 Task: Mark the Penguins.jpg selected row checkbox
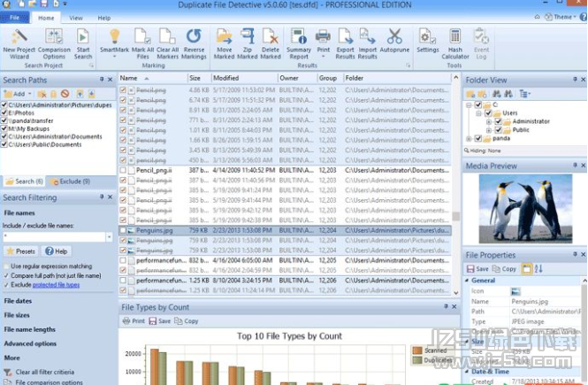click(x=123, y=230)
